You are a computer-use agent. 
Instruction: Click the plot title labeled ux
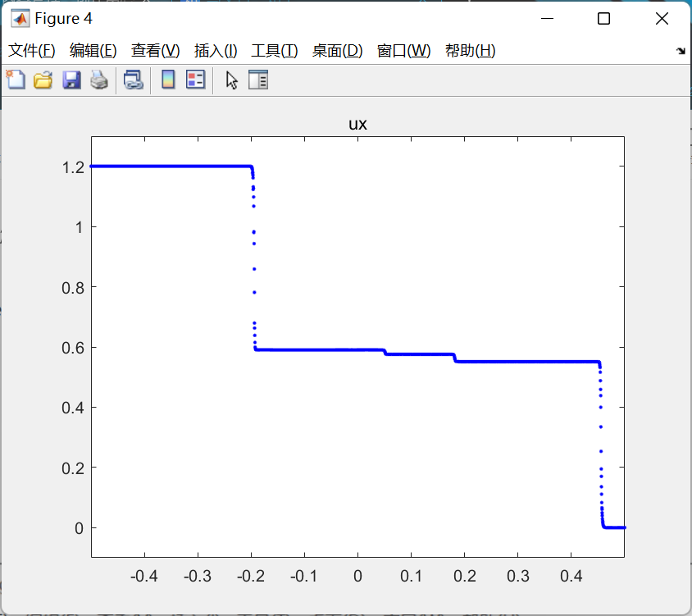click(x=357, y=124)
